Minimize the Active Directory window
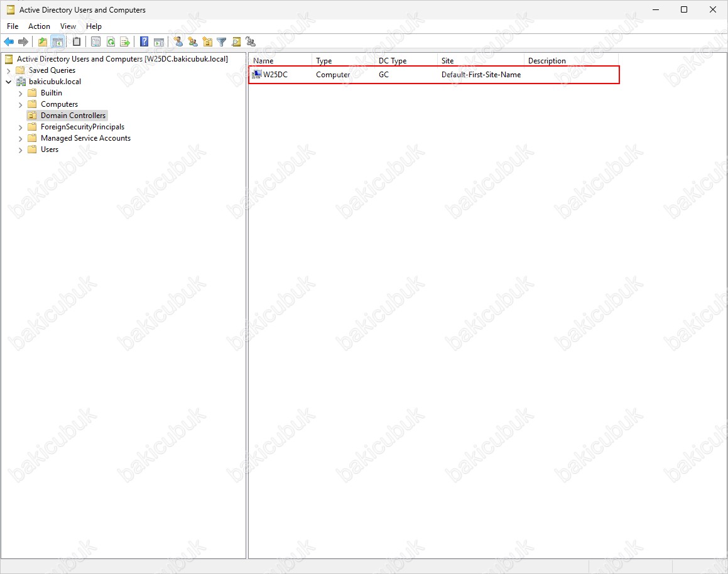The width and height of the screenshot is (728, 574). (x=656, y=10)
